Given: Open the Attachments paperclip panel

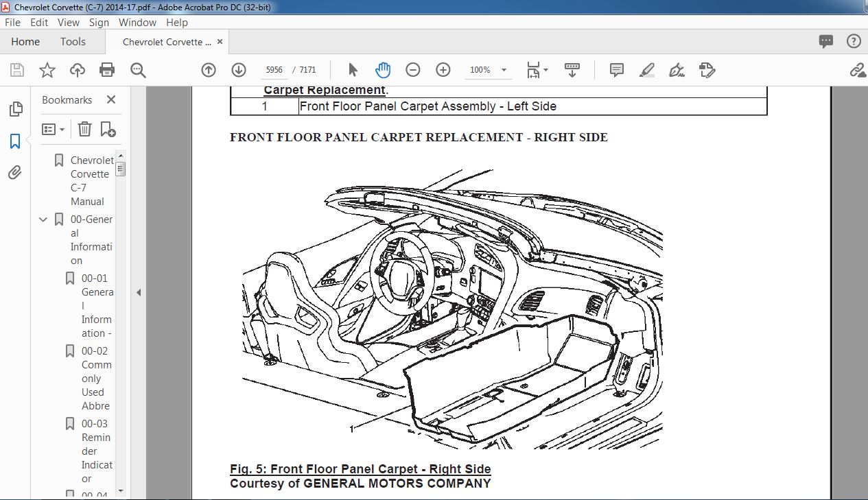Looking at the screenshot, I should tap(15, 173).
